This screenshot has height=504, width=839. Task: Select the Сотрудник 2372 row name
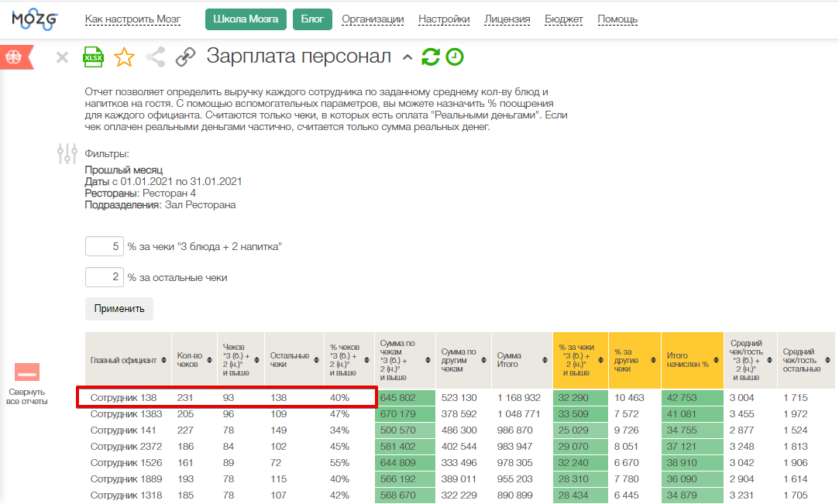click(x=126, y=446)
